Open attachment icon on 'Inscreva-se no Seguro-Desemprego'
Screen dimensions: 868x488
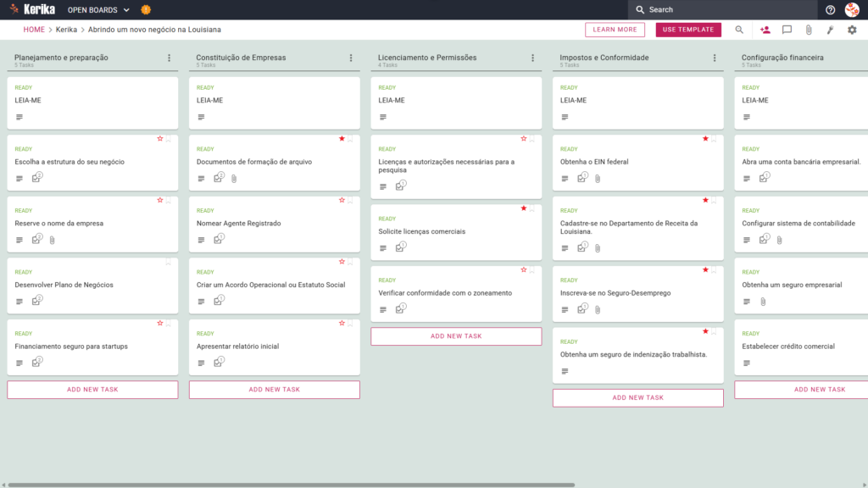pos(598,310)
